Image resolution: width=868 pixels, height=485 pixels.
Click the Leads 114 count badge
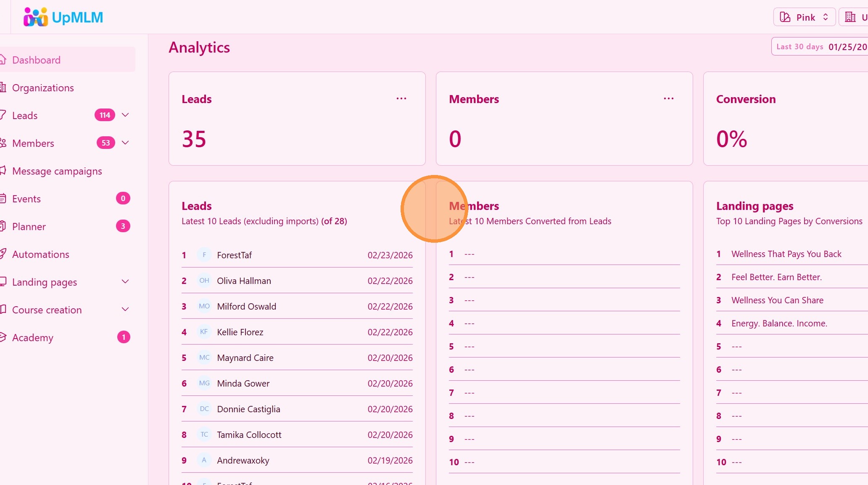tap(105, 115)
